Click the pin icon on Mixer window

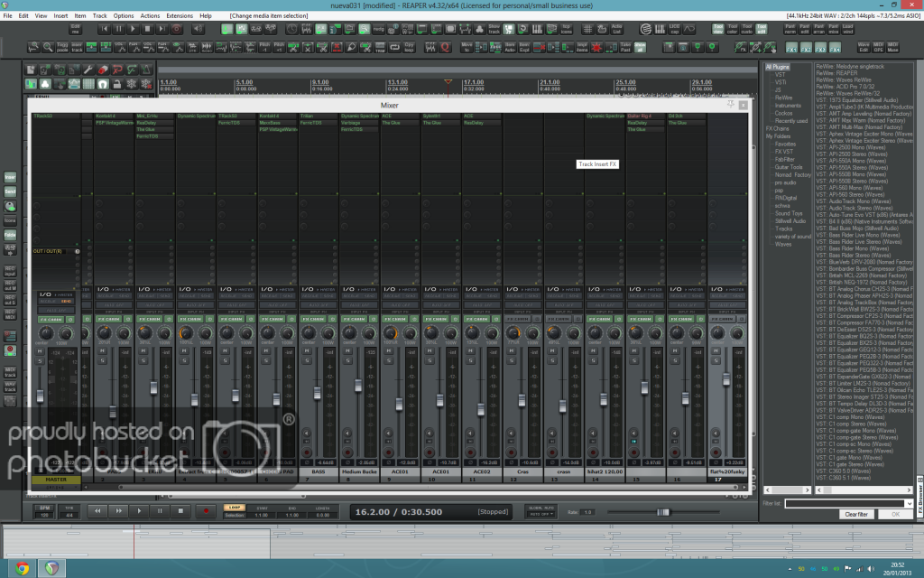[732, 106]
